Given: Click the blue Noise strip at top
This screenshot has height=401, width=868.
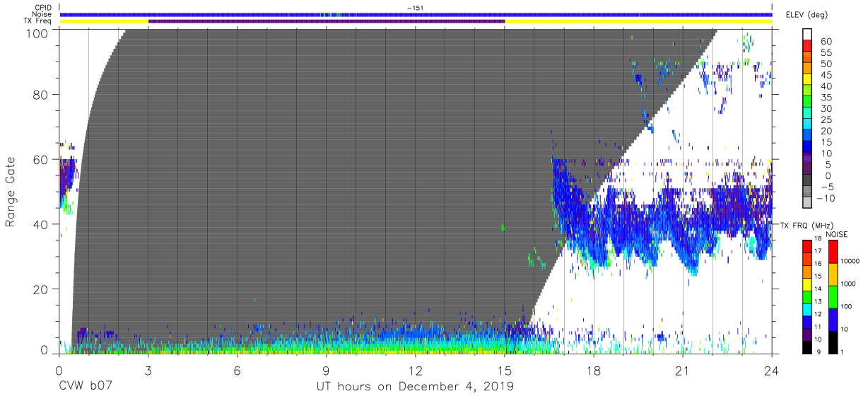Looking at the screenshot, I should (x=416, y=14).
